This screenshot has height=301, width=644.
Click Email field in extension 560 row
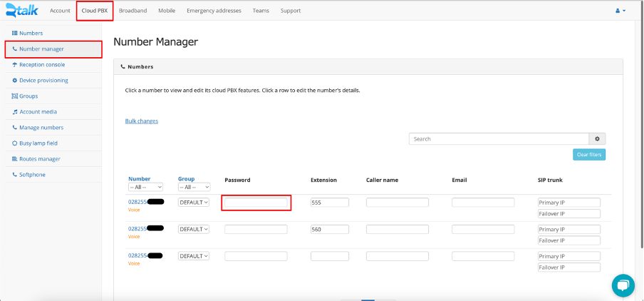pyautogui.click(x=483, y=229)
